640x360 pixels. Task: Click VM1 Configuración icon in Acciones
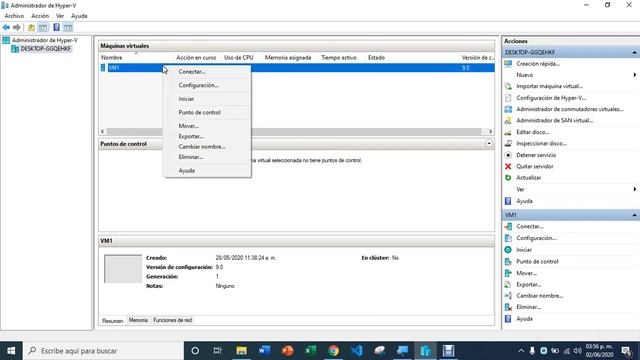coord(508,238)
